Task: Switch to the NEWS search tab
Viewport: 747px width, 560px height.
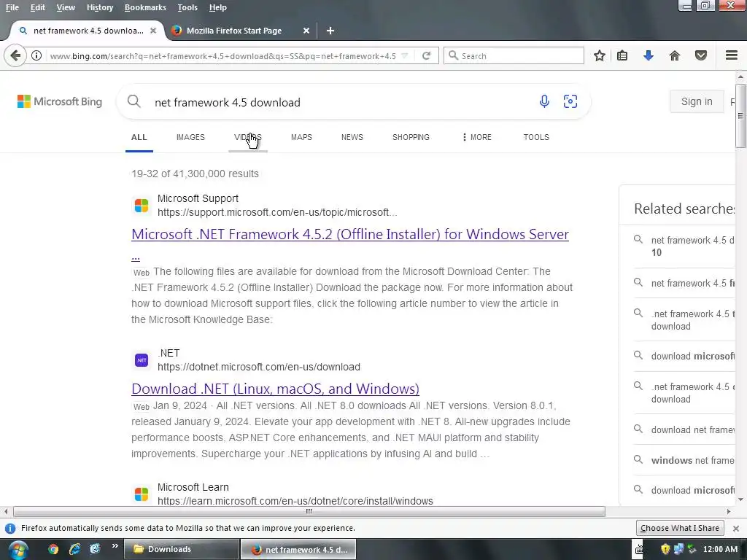Action: (x=352, y=137)
